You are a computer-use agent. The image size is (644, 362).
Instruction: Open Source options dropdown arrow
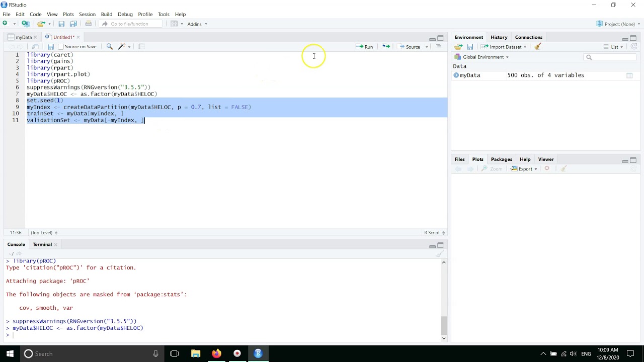tap(427, 47)
